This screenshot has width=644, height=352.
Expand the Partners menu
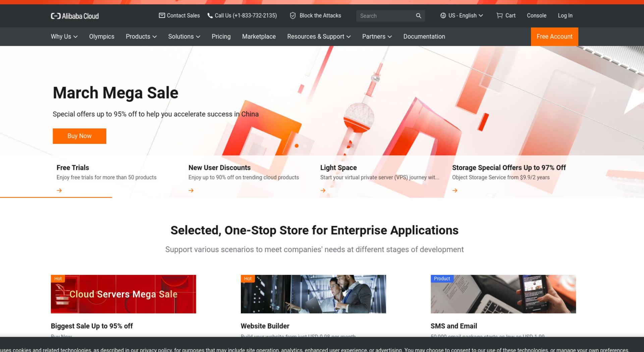377,37
